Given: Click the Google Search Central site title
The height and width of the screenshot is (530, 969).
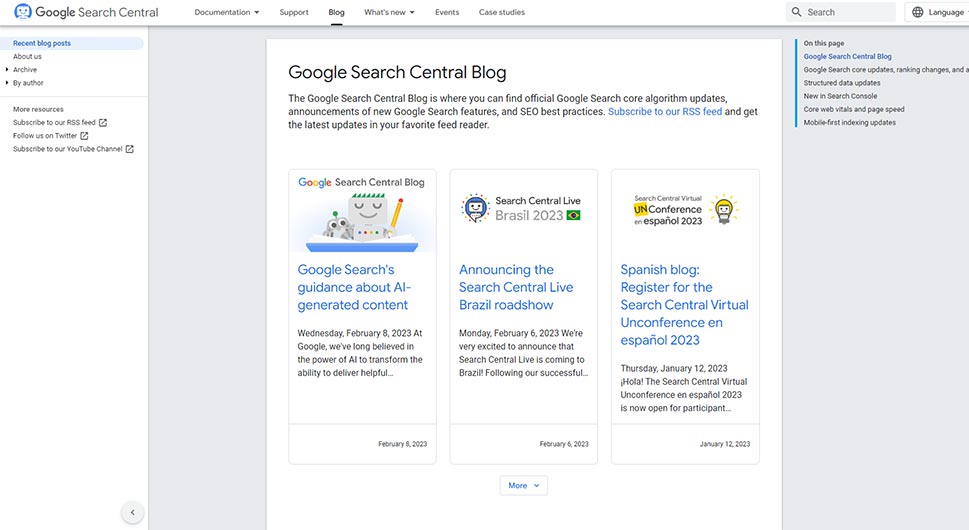Looking at the screenshot, I should (97, 12).
